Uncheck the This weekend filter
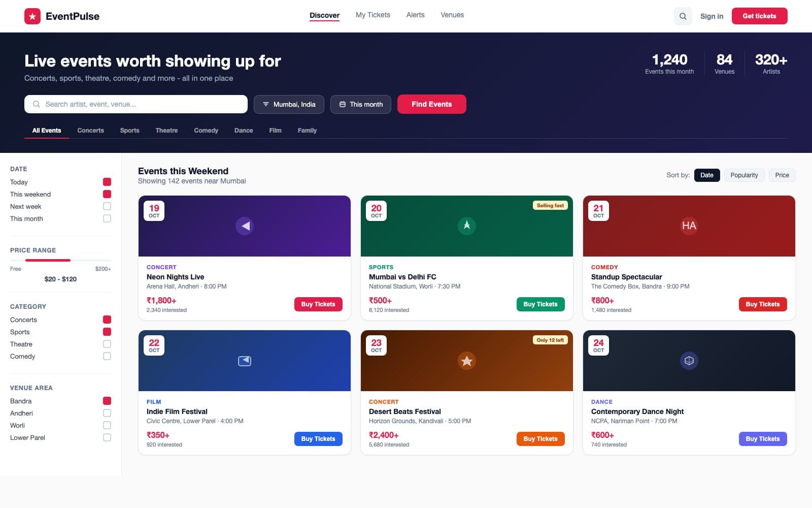This screenshot has width=812, height=508. [107, 194]
